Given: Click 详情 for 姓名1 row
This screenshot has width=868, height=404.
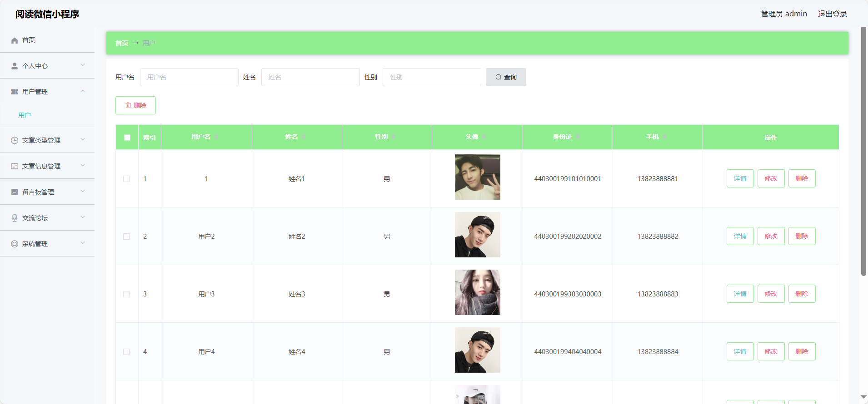Looking at the screenshot, I should click(x=740, y=178).
